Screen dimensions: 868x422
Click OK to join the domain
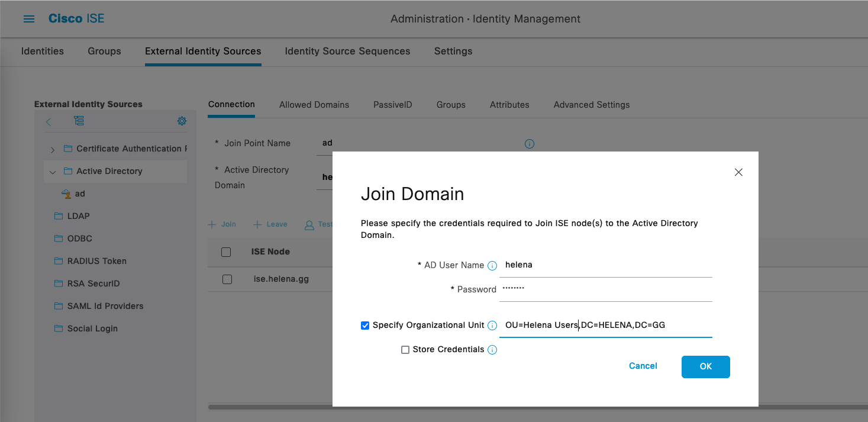tap(705, 366)
